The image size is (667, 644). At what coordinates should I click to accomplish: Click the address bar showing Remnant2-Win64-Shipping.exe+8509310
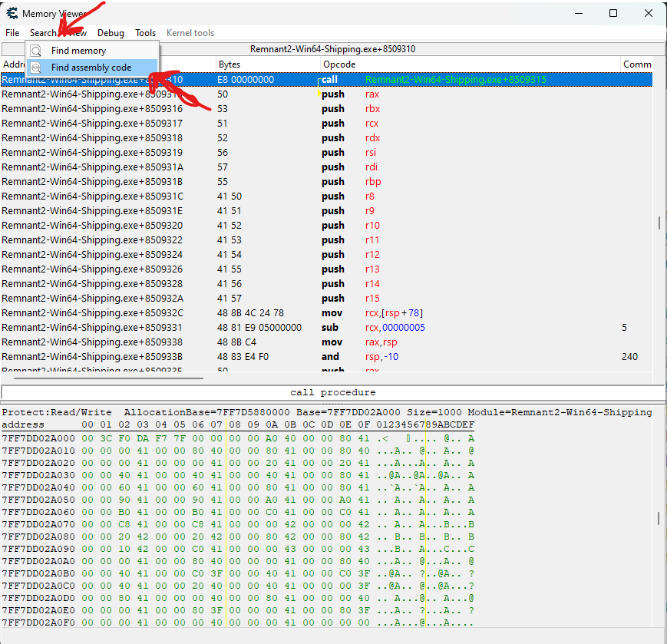tap(332, 49)
